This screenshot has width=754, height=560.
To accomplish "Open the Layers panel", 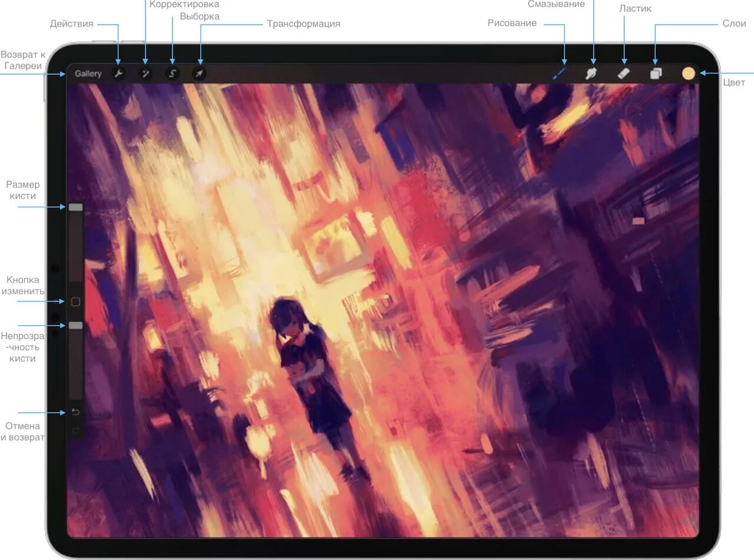I will pos(656,74).
